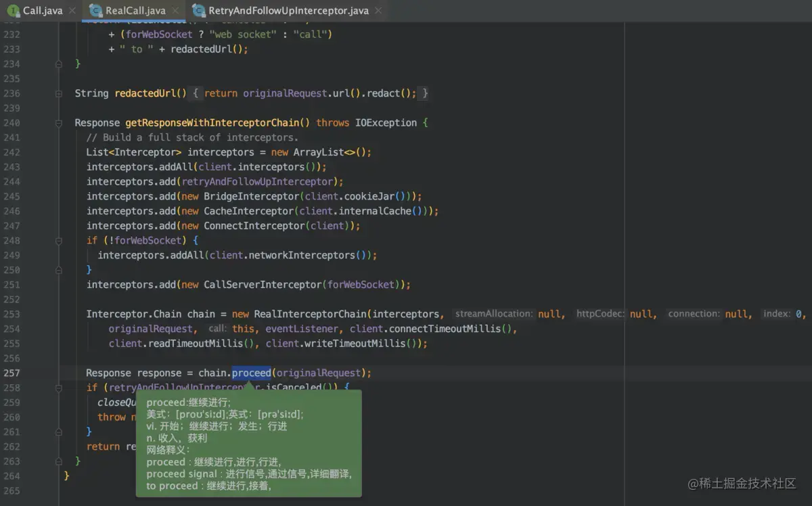Image resolution: width=812 pixels, height=506 pixels.
Task: Click originalRequest on line 254
Action: click(x=151, y=329)
